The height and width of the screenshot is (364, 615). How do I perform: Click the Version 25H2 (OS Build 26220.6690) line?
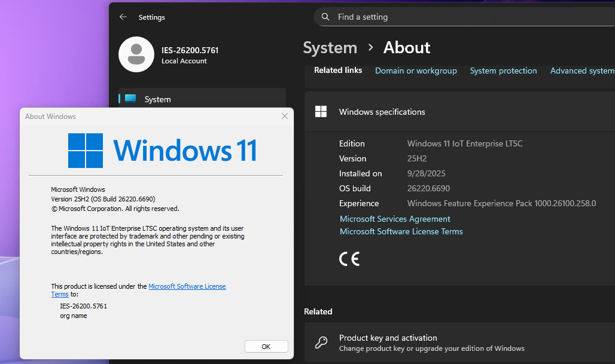tap(103, 199)
